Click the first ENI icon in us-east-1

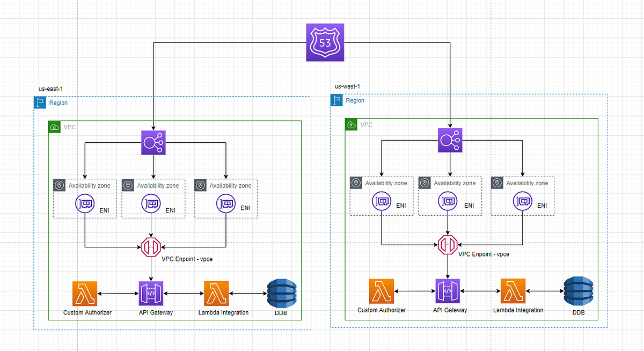pyautogui.click(x=84, y=203)
